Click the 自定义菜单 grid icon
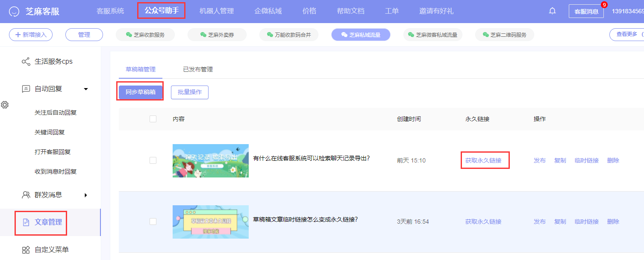The image size is (644, 260). (26, 250)
